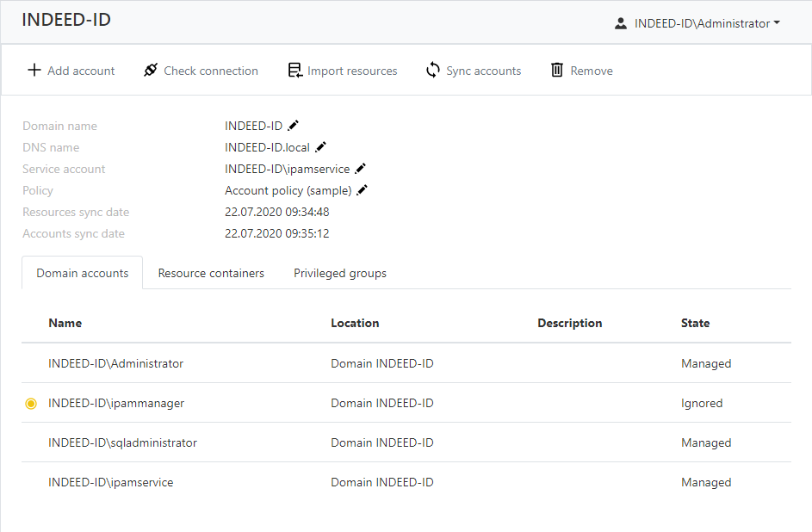Viewport: 812px width, 532px height.
Task: Edit the DNS name with pencil icon
Action: click(321, 147)
